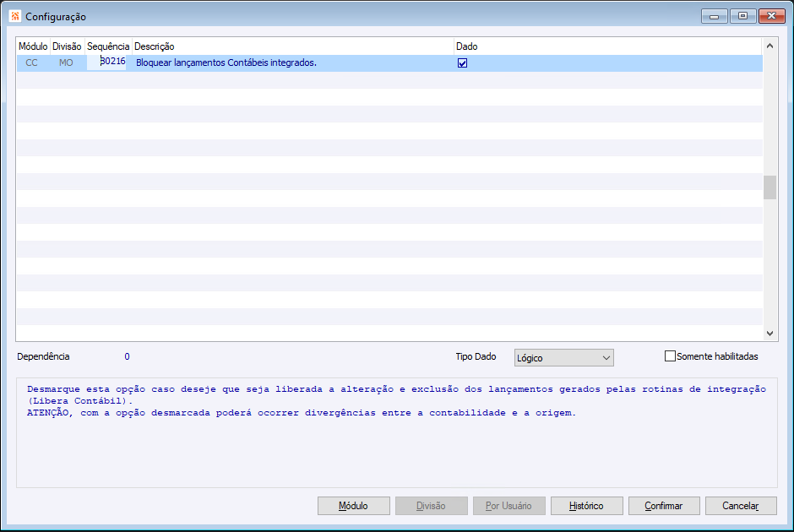Confirm changes with Confirmar button

point(664,506)
